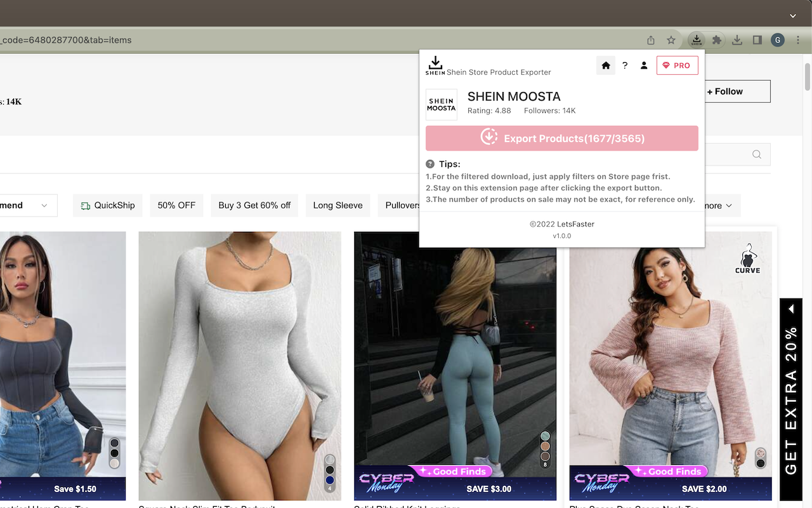Open the Chrome three-dot menu
The height and width of the screenshot is (508, 812).
[x=798, y=40]
